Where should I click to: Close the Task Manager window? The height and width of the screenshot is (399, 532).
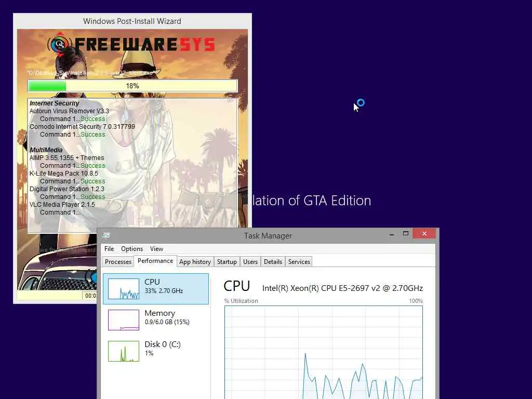424,233
